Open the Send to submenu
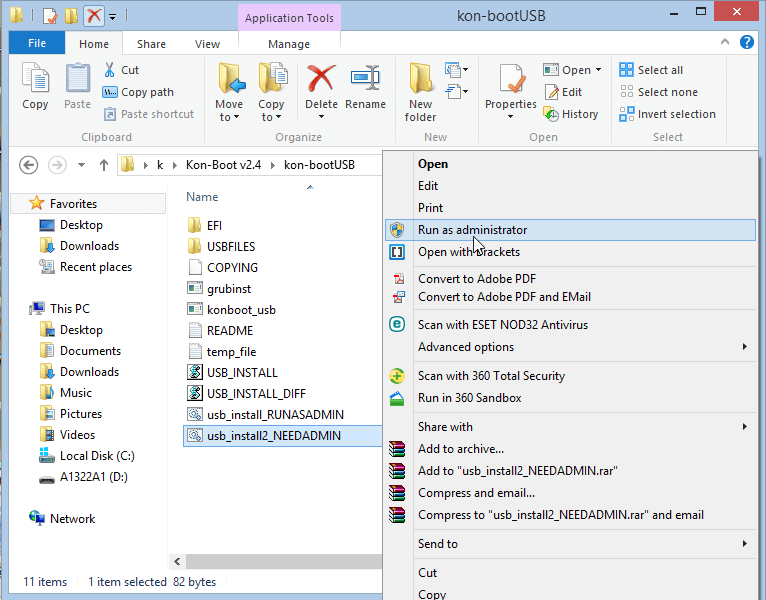766x600 pixels. click(570, 543)
